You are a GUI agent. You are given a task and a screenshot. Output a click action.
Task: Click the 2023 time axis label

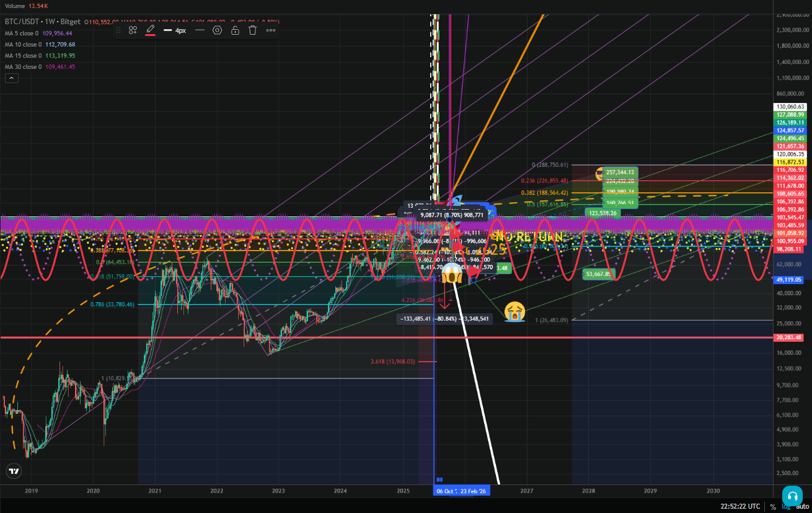[x=278, y=491]
